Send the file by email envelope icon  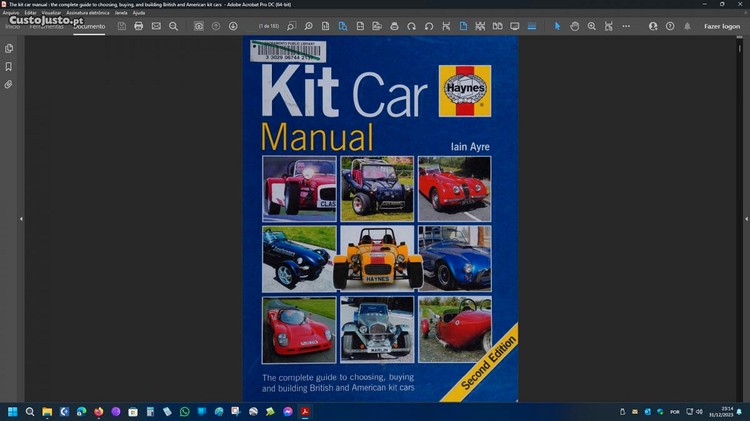156,26
